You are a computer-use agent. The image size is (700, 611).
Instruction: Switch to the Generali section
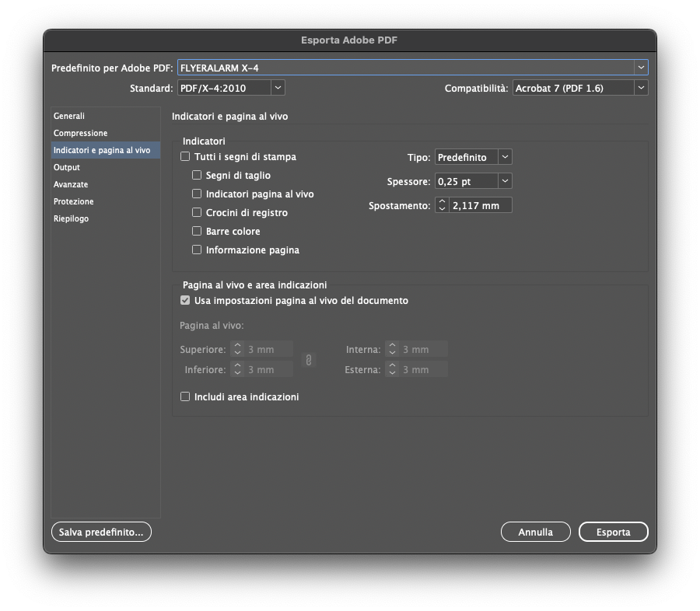pyautogui.click(x=69, y=116)
